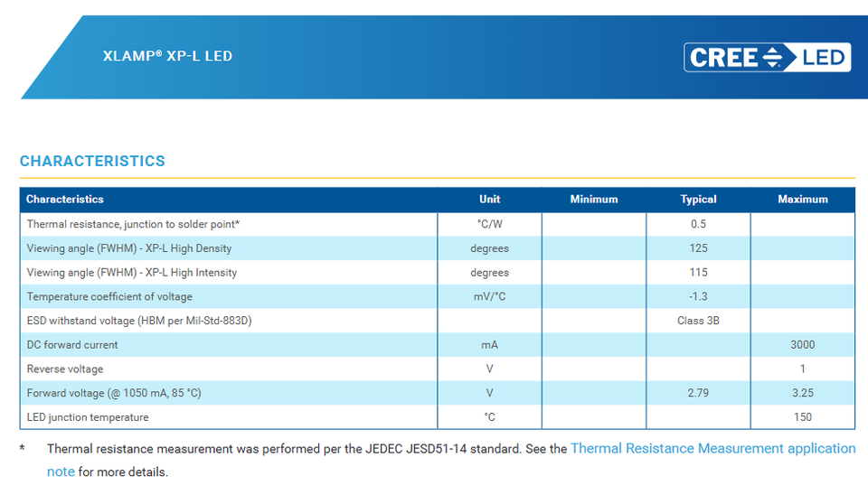
Task: Click the 'Typical' column header
Action: [698, 199]
